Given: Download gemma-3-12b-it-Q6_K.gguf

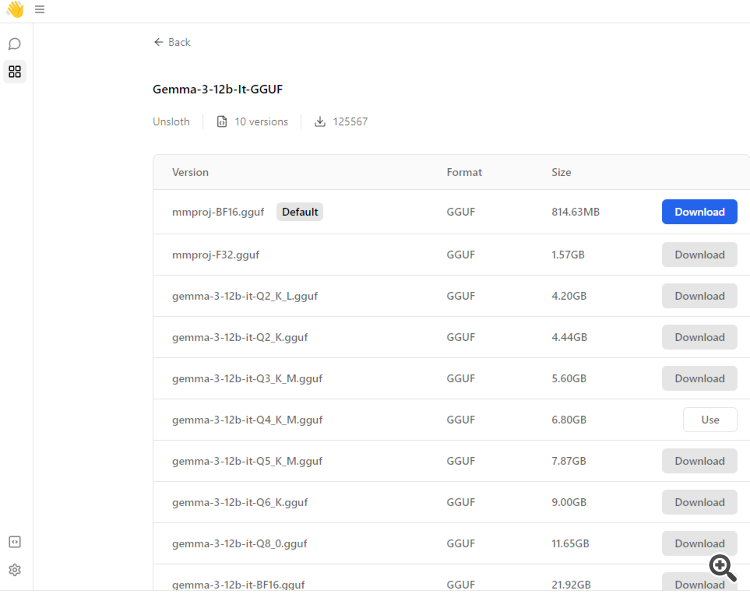Looking at the screenshot, I should [699, 503].
